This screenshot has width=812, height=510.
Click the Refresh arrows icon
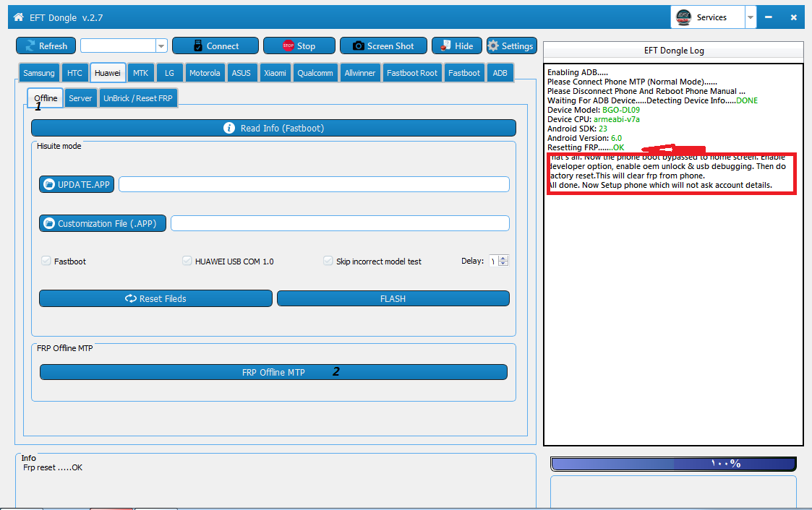coord(30,46)
